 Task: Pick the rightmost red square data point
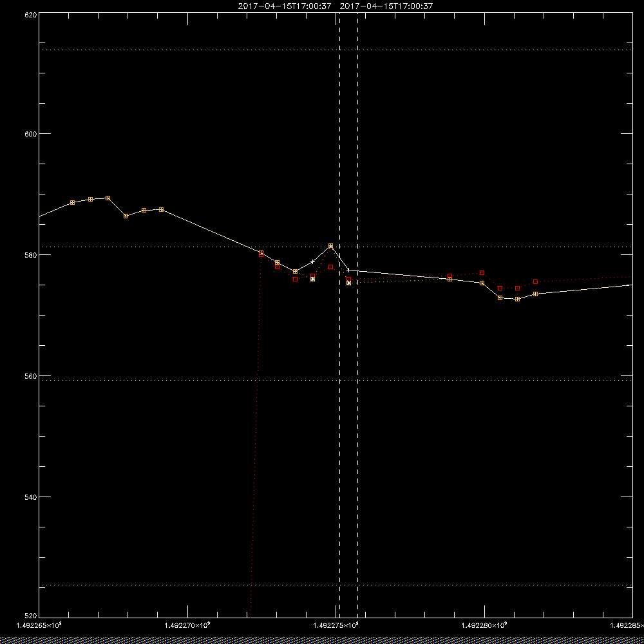coord(536,282)
